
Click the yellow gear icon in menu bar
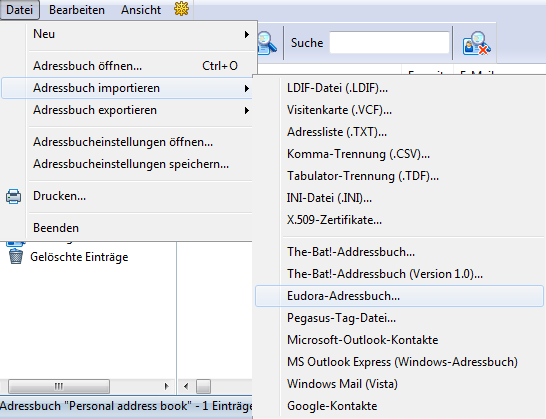(181, 9)
